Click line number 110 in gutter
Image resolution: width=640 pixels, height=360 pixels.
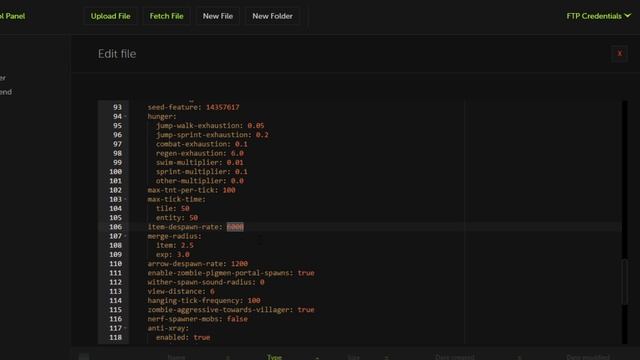116,264
